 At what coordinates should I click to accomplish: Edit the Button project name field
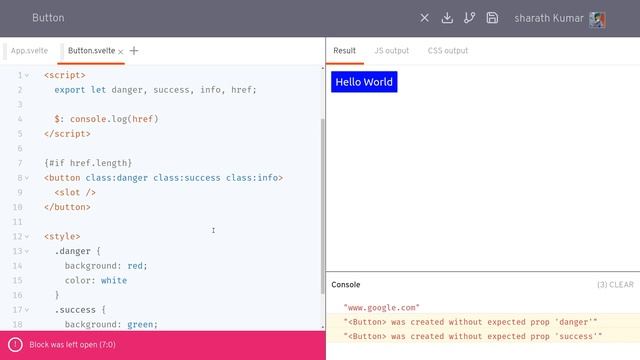48,18
